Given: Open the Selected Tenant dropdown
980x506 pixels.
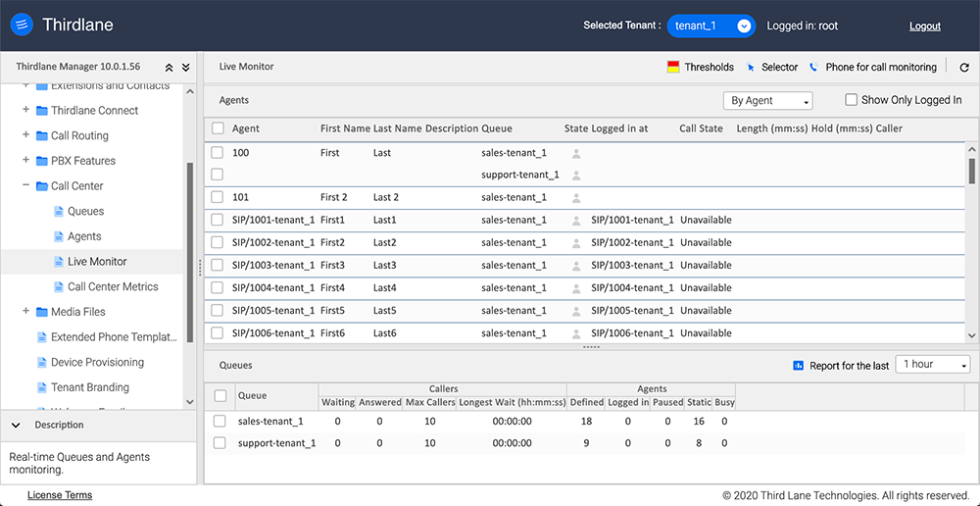Looking at the screenshot, I should [710, 26].
